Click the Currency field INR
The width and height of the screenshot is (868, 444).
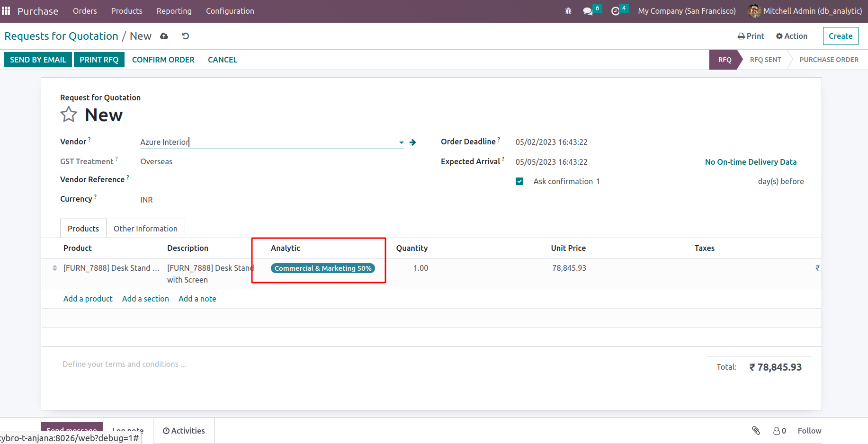coord(146,200)
